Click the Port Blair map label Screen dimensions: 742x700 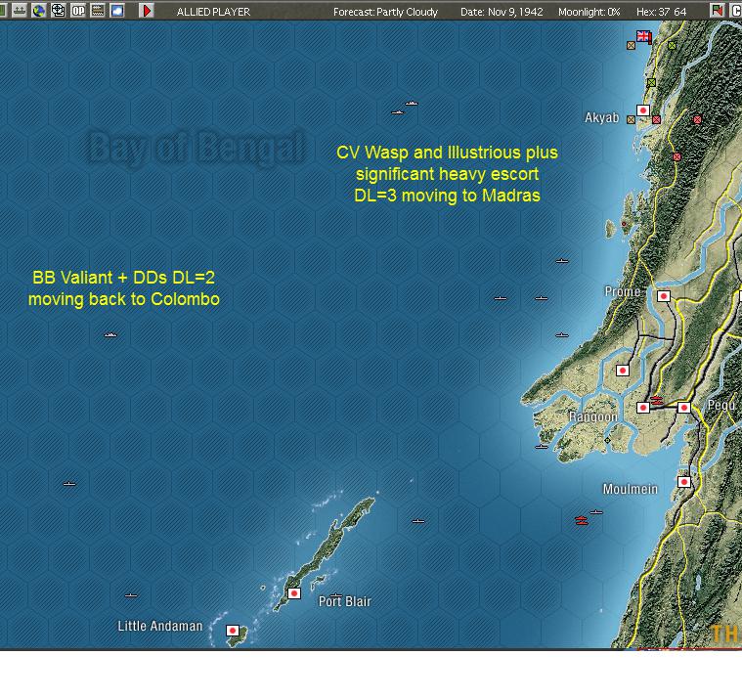click(344, 601)
